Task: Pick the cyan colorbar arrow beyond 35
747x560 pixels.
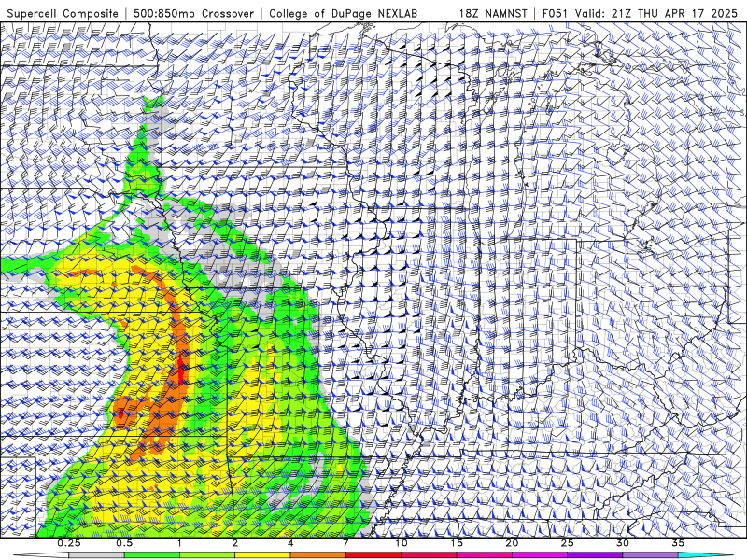Action: (705, 555)
